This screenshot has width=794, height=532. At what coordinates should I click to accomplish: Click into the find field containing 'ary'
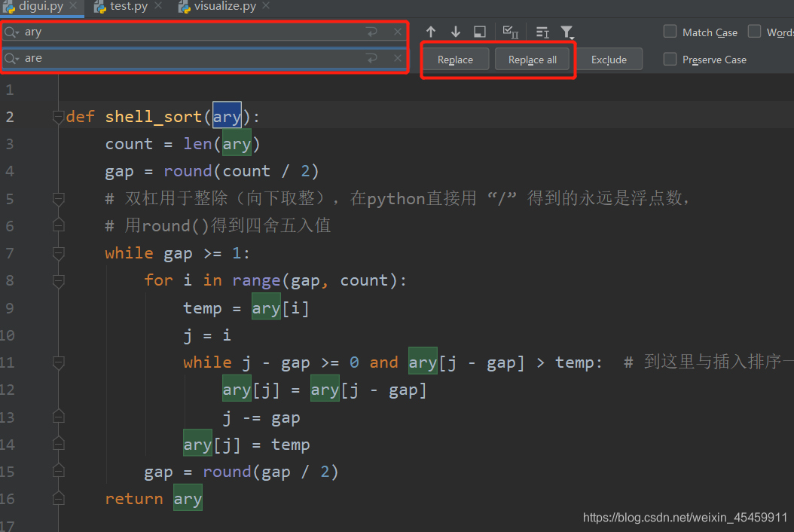pyautogui.click(x=203, y=32)
